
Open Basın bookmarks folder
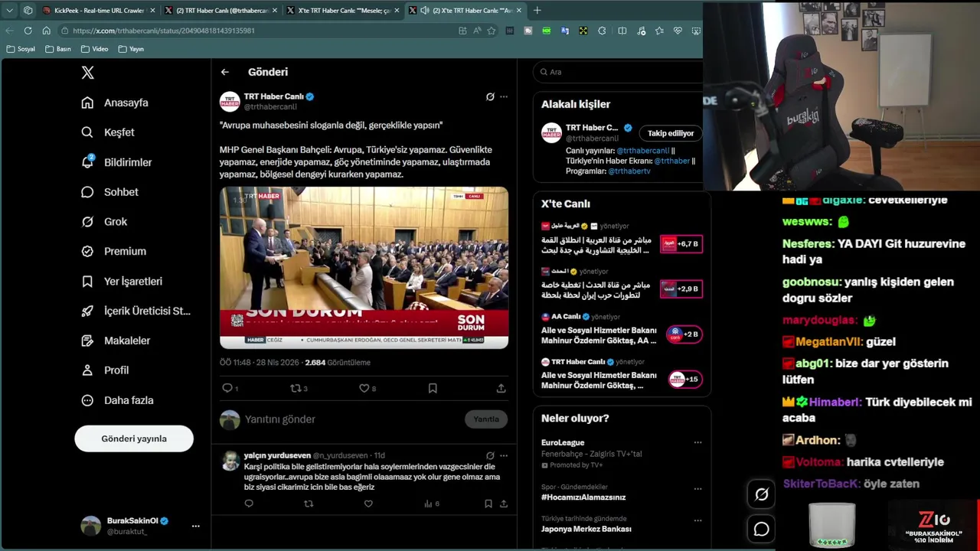(x=58, y=49)
